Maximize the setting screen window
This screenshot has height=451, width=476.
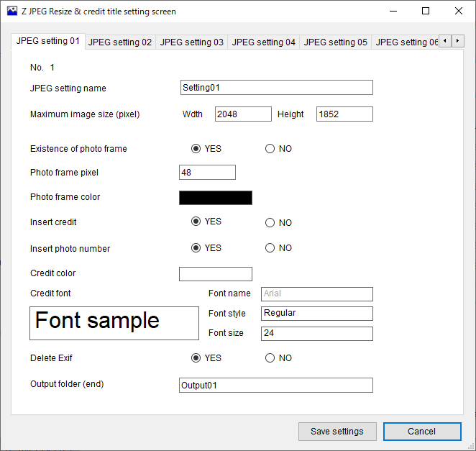(x=426, y=12)
